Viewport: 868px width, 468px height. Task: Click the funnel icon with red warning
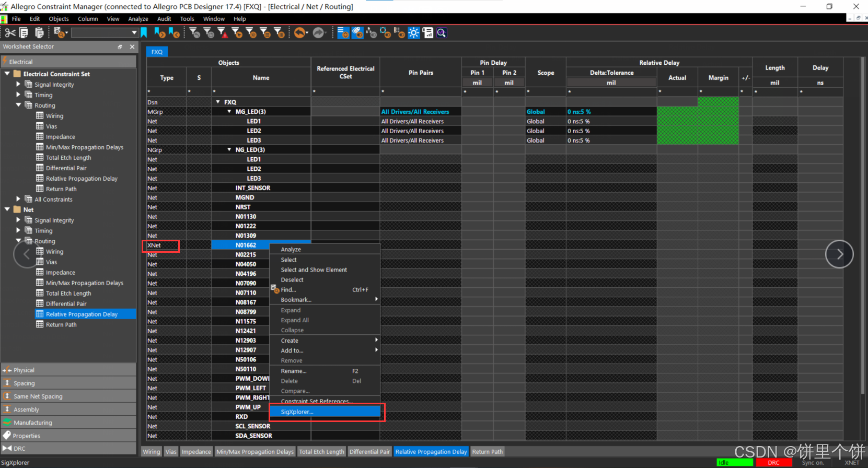[x=223, y=33]
